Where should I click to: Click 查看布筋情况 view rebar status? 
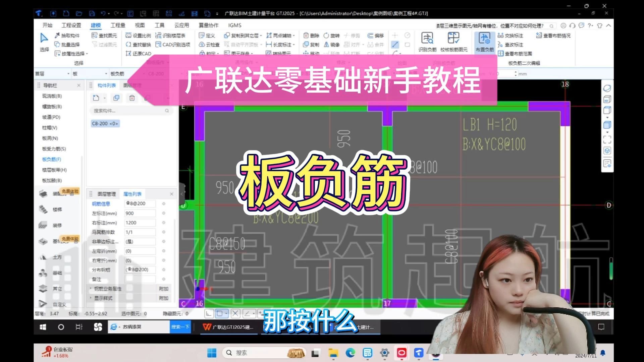click(553, 36)
